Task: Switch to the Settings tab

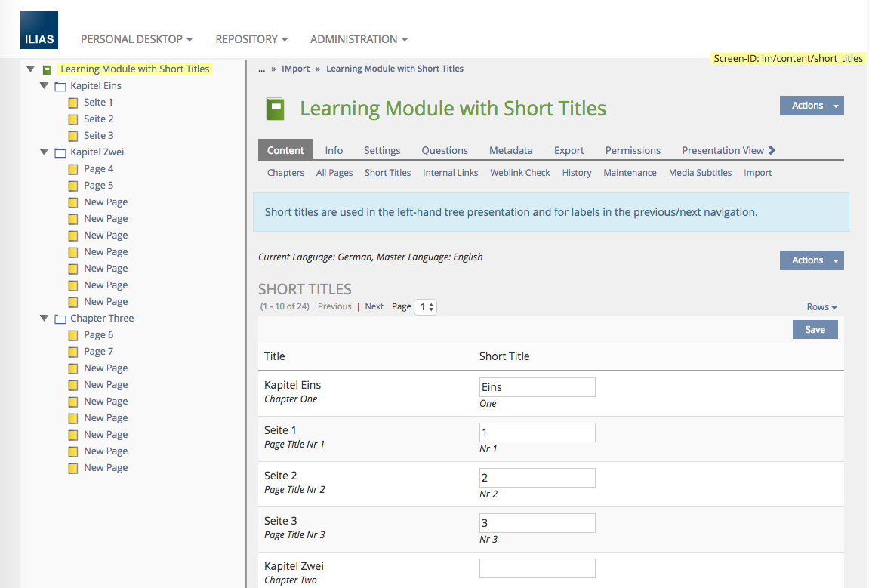Action: pos(382,150)
